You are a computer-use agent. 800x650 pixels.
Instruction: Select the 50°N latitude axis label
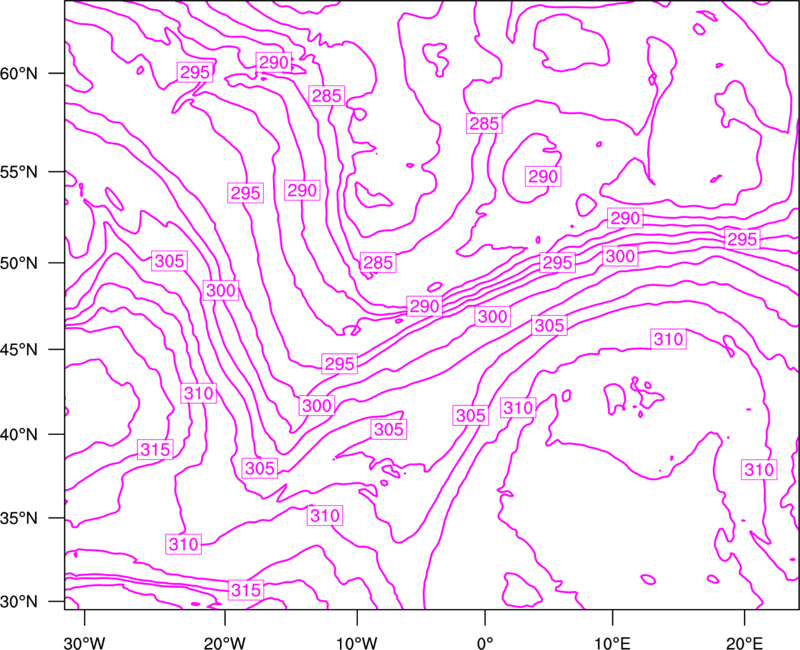coord(19,263)
